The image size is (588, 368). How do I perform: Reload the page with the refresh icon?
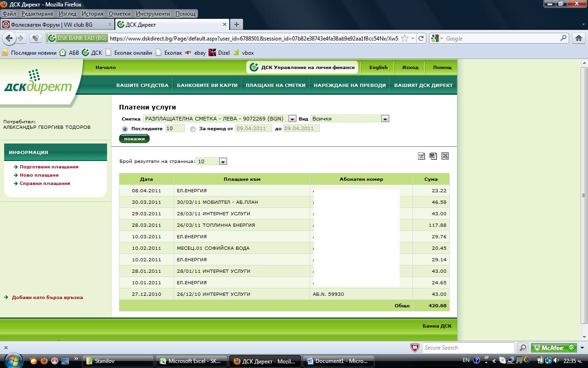click(421, 39)
